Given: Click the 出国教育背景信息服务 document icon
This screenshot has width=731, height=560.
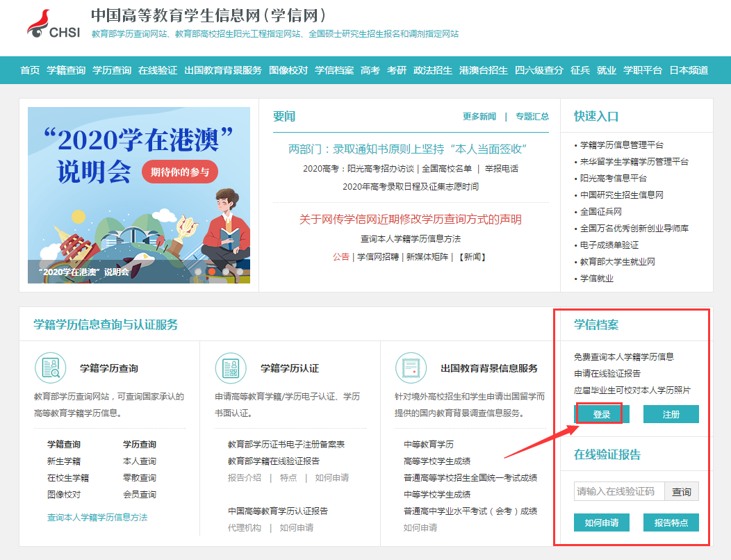Looking at the screenshot, I should [411, 368].
